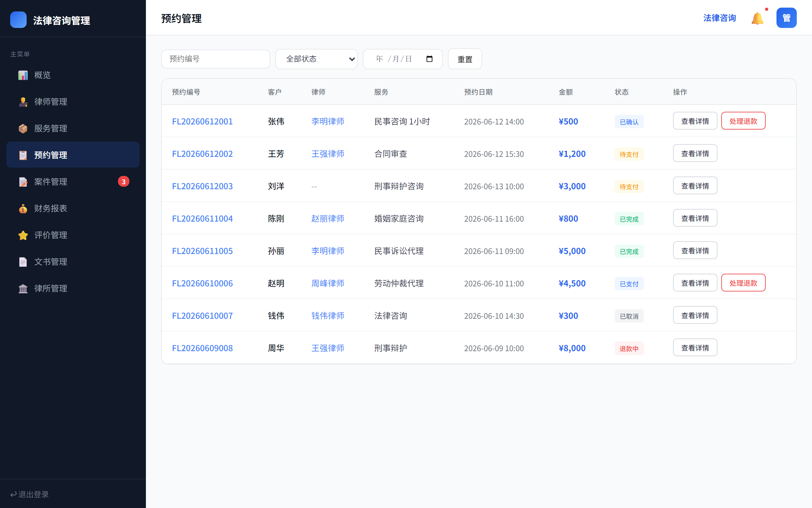The width and height of the screenshot is (812, 508).
Task: Click lawyer 王强律师 in 合同审查 row
Action: pos(327,154)
